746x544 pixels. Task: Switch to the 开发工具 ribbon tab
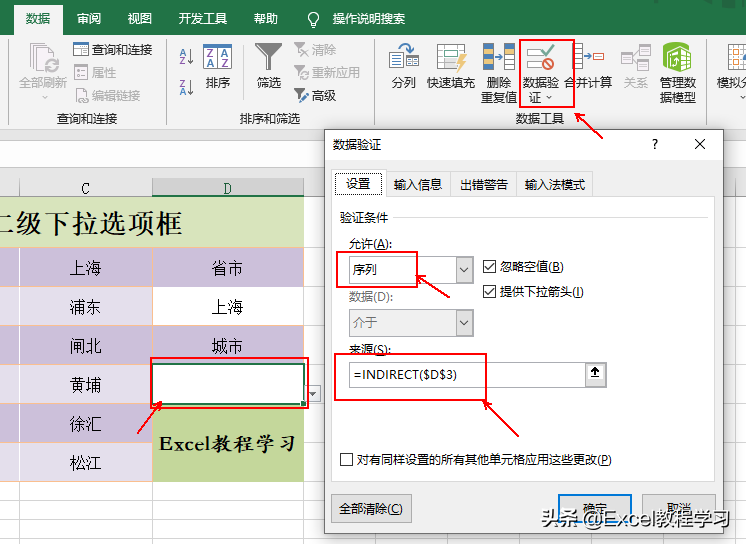(x=203, y=19)
